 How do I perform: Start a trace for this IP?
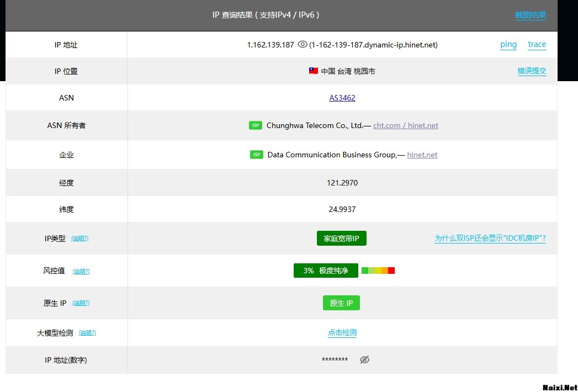point(537,45)
